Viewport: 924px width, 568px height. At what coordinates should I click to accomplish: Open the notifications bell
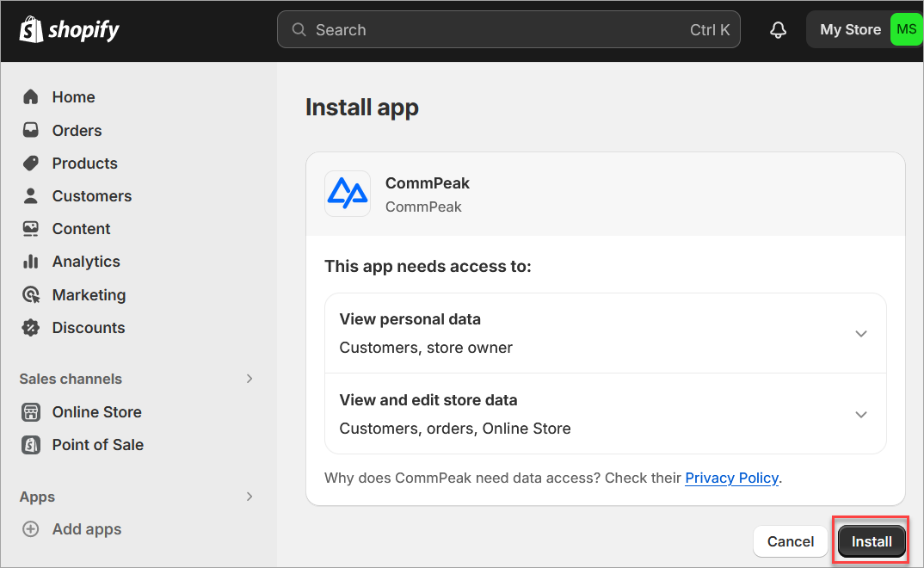pyautogui.click(x=778, y=29)
